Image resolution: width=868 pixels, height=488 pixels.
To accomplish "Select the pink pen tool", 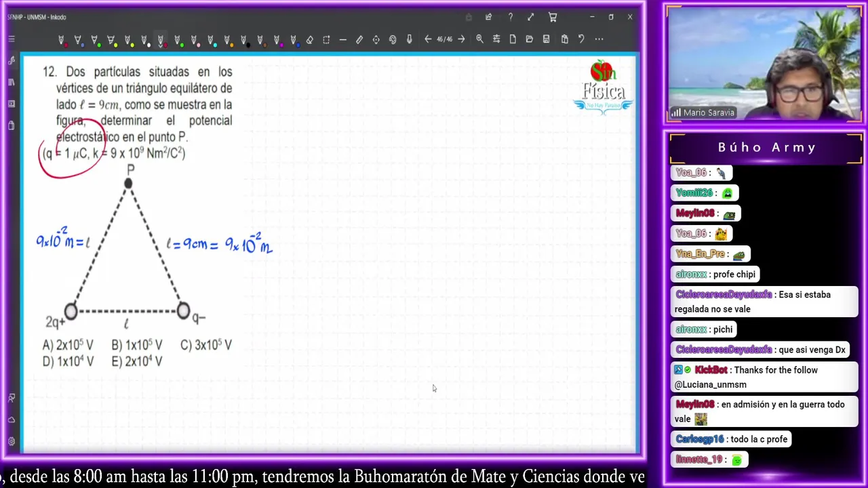I will (x=195, y=40).
